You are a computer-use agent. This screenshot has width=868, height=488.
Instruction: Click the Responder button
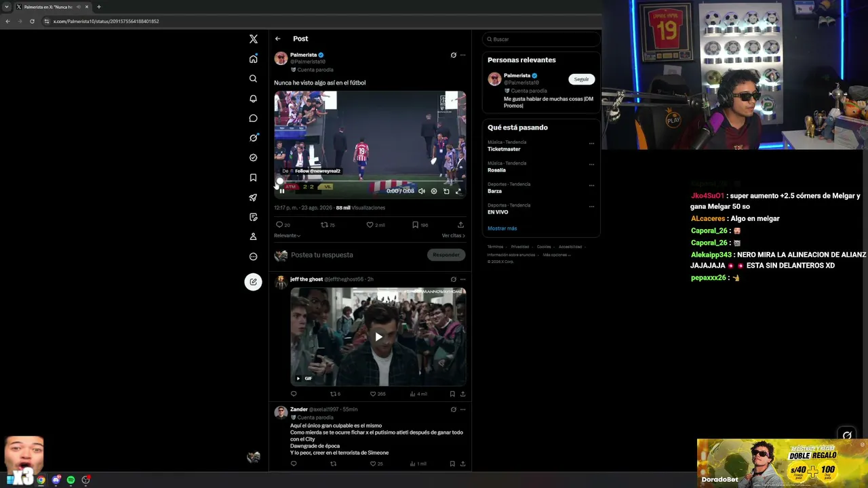point(446,255)
